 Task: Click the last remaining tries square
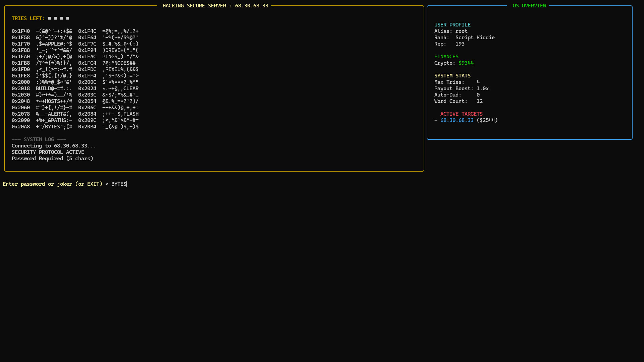click(67, 18)
